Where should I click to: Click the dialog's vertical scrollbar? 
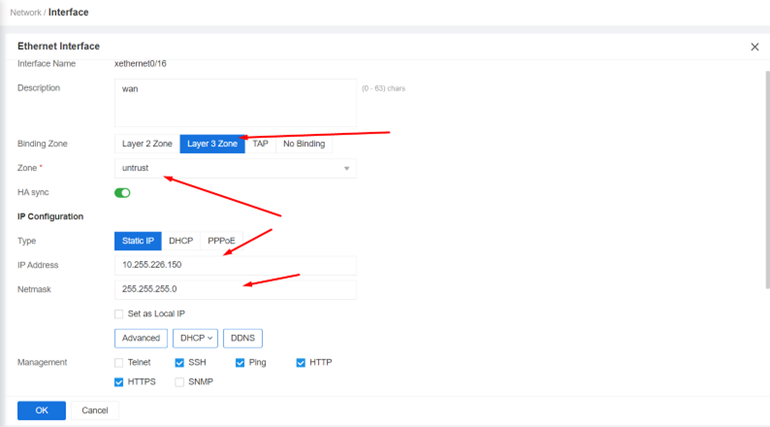tap(768, 180)
